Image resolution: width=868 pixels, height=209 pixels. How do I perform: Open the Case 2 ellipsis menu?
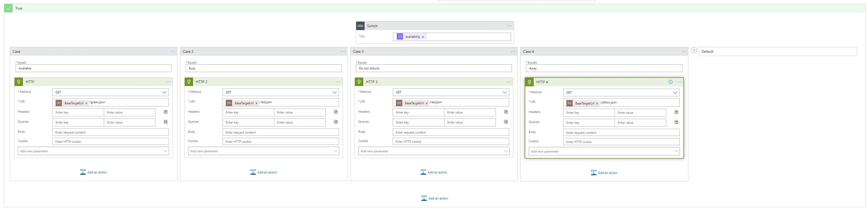point(343,52)
